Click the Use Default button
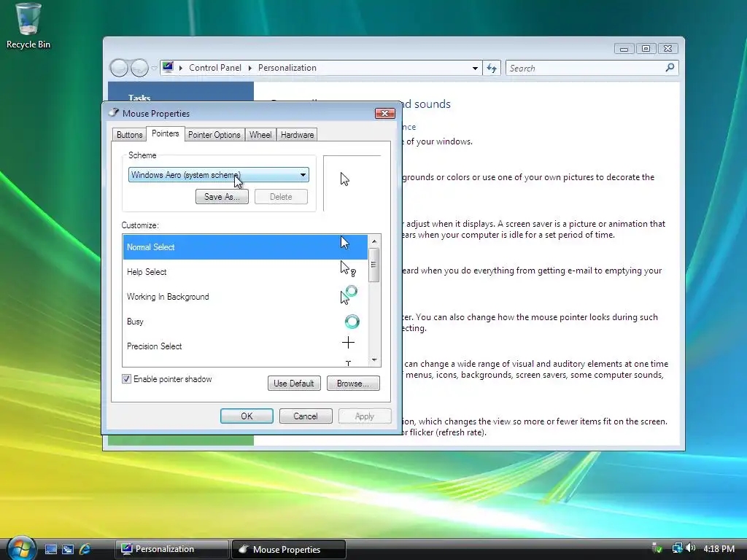747x560 pixels. (294, 384)
